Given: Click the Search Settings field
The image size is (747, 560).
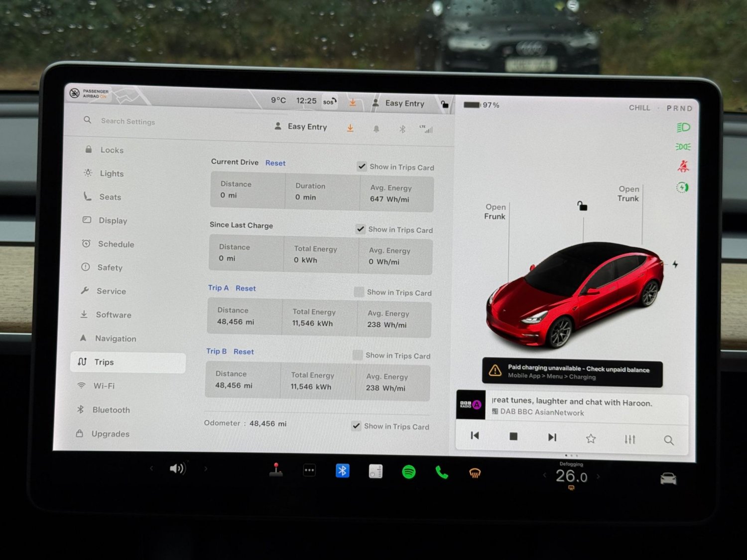Looking at the screenshot, I should tap(128, 121).
